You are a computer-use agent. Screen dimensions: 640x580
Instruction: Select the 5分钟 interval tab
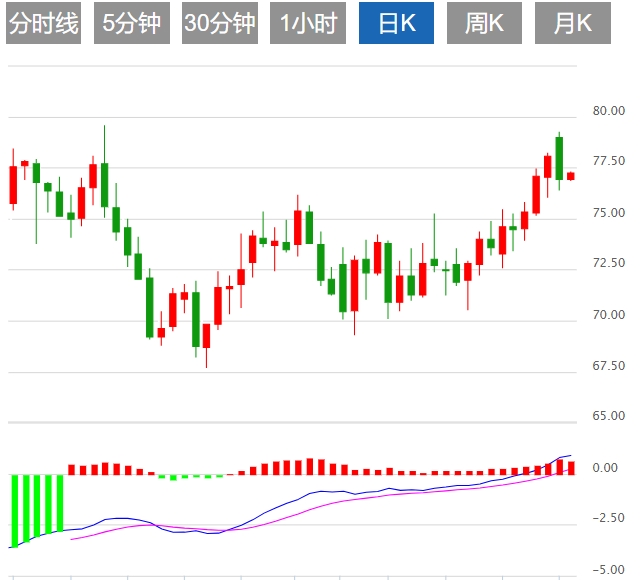(x=132, y=24)
